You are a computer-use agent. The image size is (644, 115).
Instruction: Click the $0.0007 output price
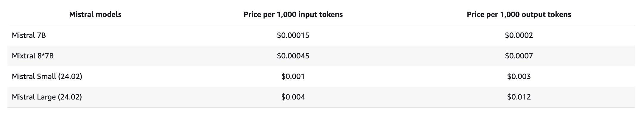tap(519, 56)
